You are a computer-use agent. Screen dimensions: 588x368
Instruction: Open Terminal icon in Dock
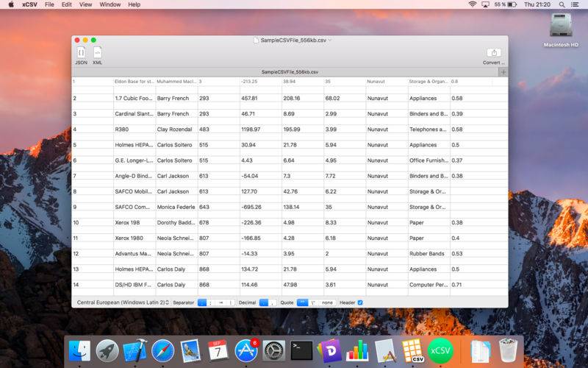tap(301, 351)
